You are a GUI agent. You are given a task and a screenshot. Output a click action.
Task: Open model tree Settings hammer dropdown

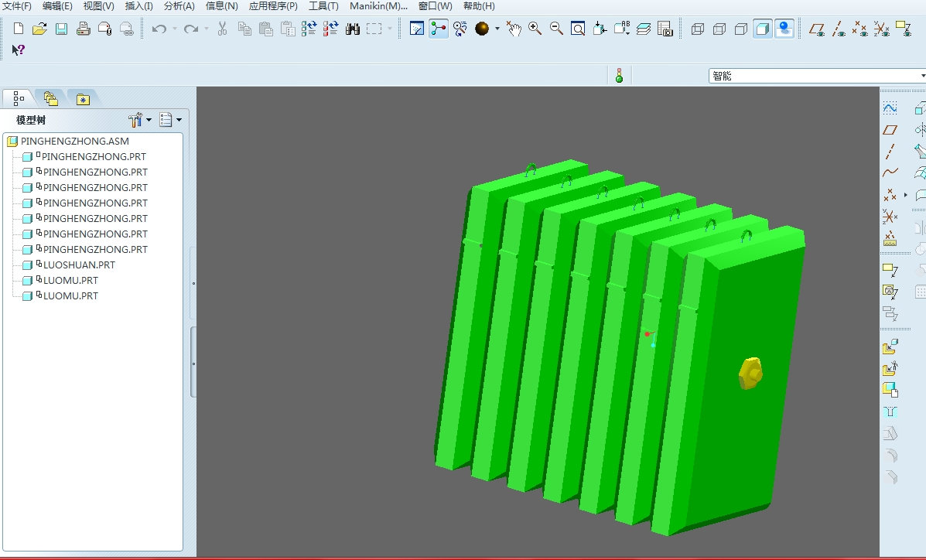click(x=139, y=120)
